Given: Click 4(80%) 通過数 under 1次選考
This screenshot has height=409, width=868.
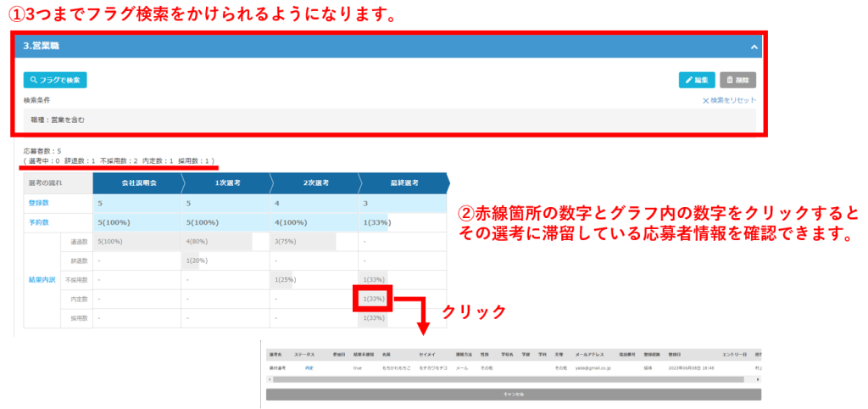Looking at the screenshot, I should tap(197, 242).
